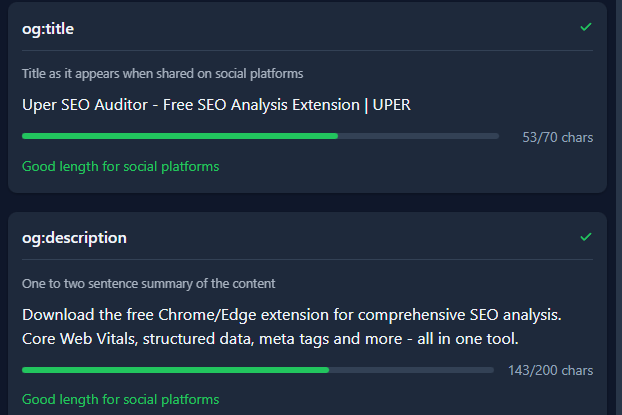Viewport: 622px width, 415px height.
Task: Click the 'Download the free Chrome/Edge extension' line
Action: point(291,315)
